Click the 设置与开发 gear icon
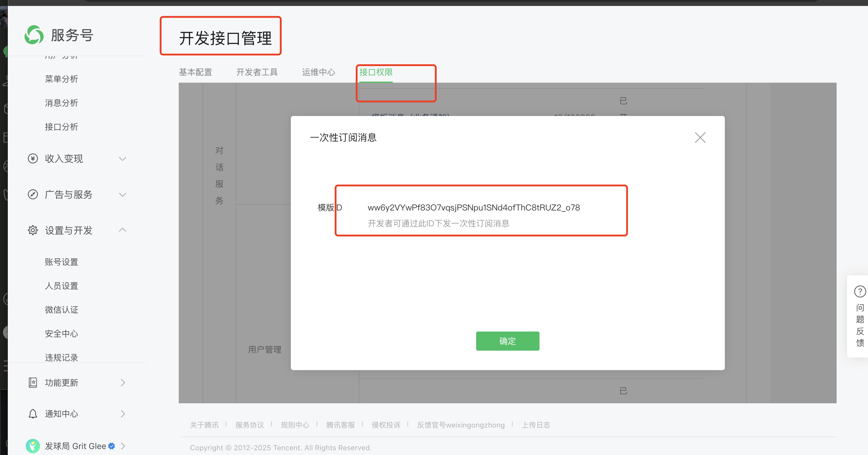 point(33,230)
